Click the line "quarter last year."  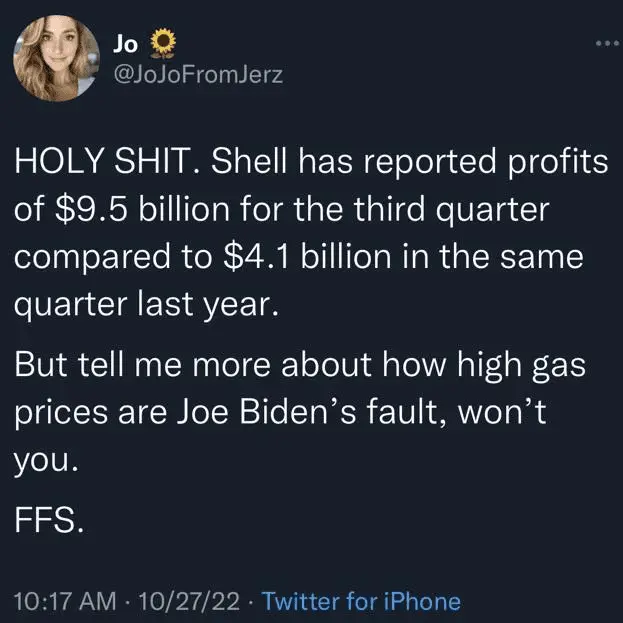(143, 304)
